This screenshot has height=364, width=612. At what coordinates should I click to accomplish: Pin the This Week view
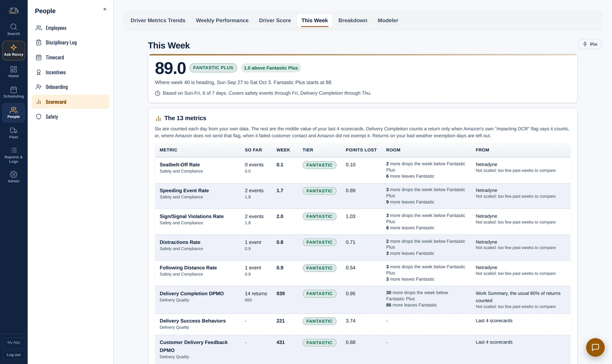(x=589, y=44)
